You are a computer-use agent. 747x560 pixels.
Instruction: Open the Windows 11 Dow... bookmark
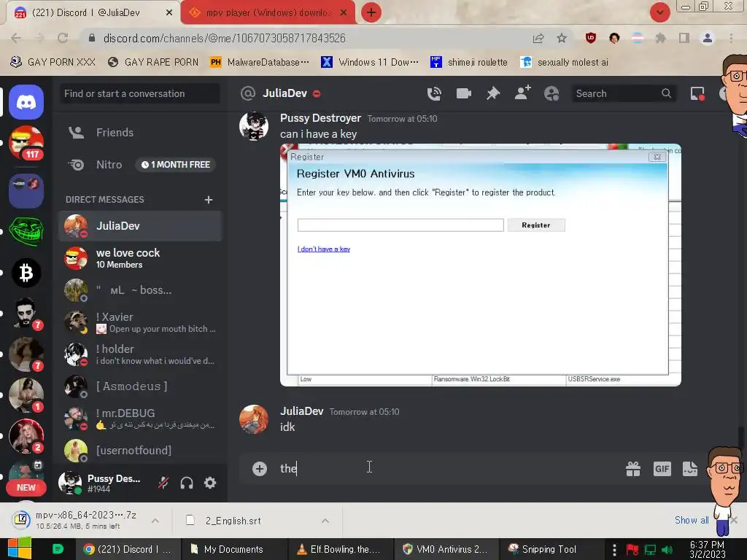pyautogui.click(x=370, y=62)
